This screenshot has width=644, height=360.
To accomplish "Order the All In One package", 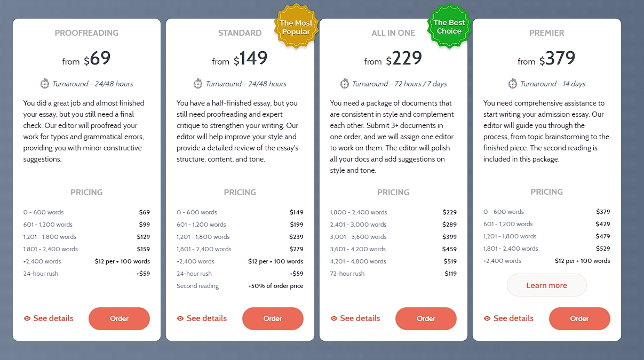I will pyautogui.click(x=426, y=318).
